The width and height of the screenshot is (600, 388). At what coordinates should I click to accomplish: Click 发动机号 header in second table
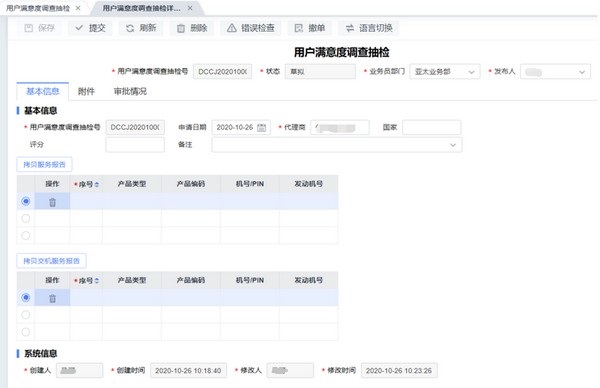pos(308,280)
